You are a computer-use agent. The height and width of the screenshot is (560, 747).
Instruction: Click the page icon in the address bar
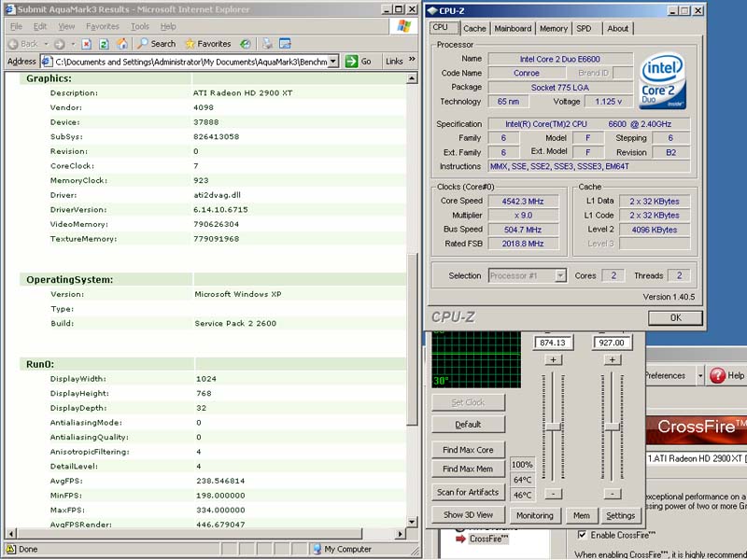tap(46, 62)
